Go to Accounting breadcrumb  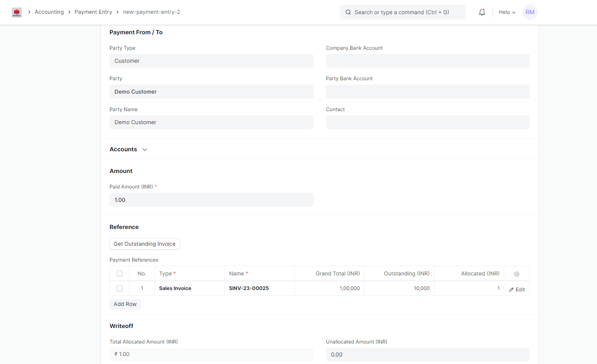(49, 12)
